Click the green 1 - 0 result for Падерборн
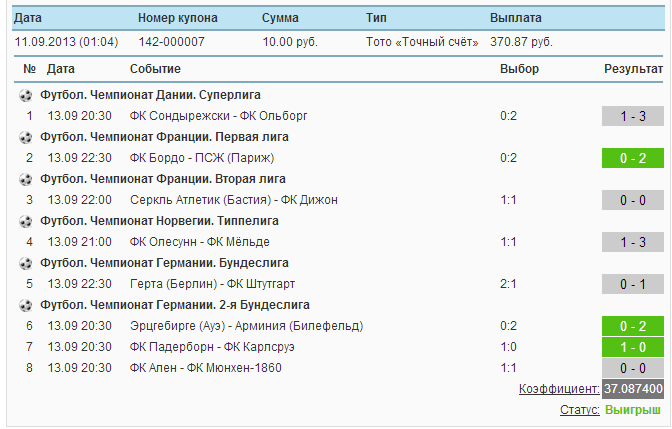The height and width of the screenshot is (429, 672). coord(632,347)
